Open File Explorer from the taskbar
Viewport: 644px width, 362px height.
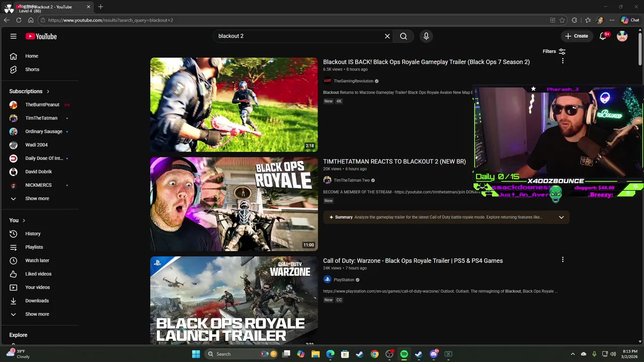(x=315, y=354)
